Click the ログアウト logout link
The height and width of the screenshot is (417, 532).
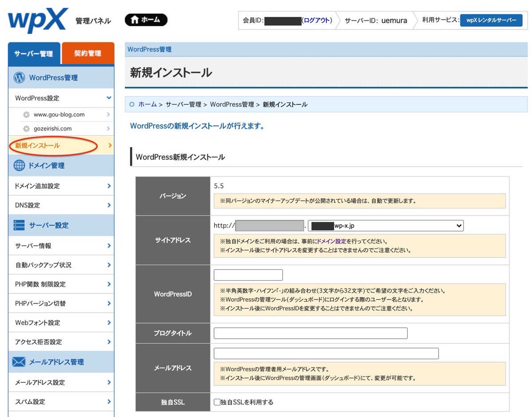(x=317, y=20)
